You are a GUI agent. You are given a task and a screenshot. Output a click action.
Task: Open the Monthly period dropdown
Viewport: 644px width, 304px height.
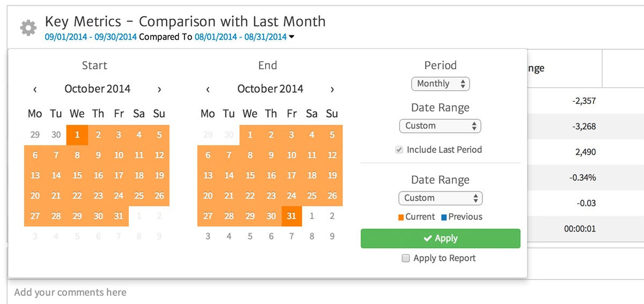[x=440, y=84]
